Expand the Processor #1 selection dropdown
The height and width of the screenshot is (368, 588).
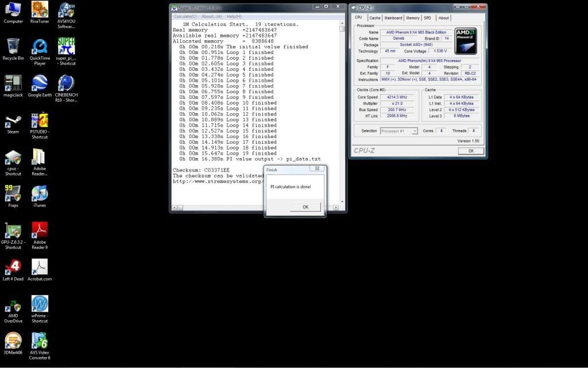click(415, 131)
